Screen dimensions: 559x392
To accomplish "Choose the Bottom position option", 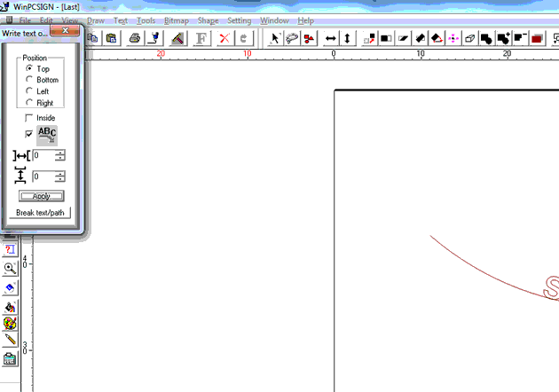I will 31,80.
